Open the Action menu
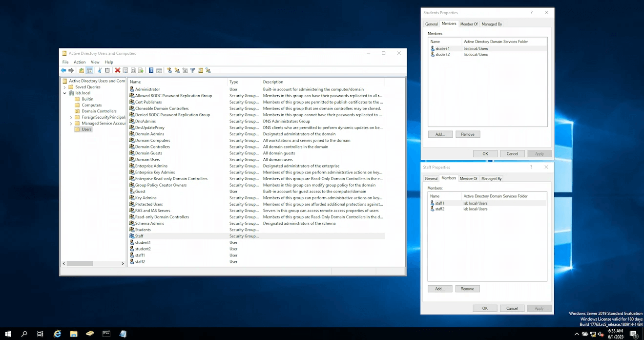The height and width of the screenshot is (340, 644). pyautogui.click(x=80, y=62)
